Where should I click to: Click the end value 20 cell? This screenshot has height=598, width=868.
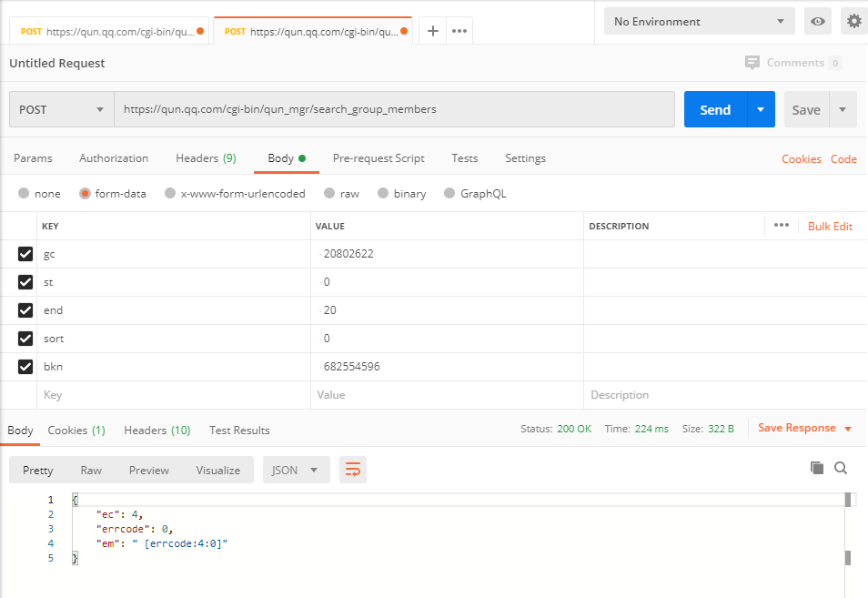(x=448, y=310)
